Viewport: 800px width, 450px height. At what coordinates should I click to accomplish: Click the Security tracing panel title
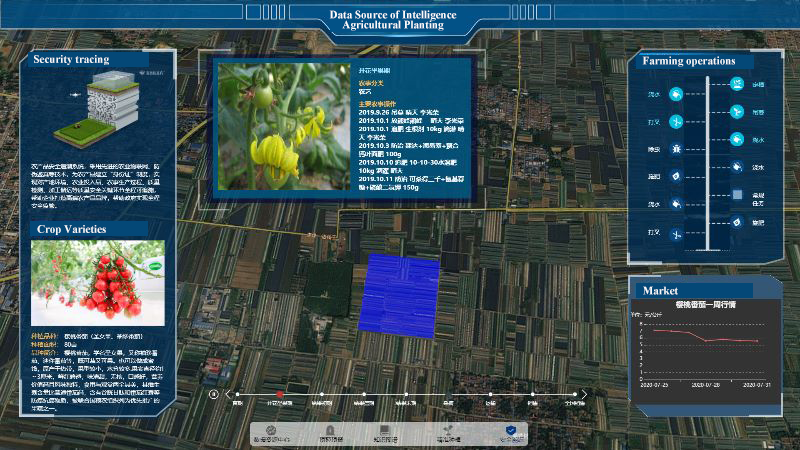71,59
